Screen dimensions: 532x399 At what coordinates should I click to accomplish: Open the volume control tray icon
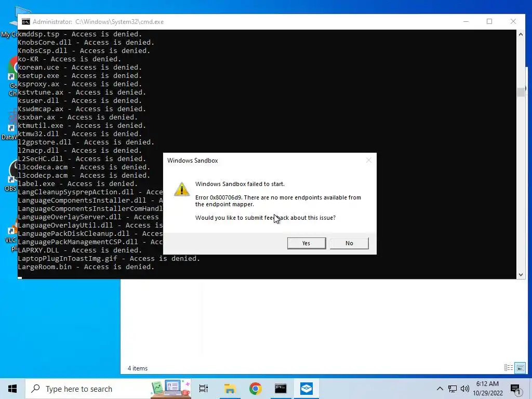tap(464, 389)
